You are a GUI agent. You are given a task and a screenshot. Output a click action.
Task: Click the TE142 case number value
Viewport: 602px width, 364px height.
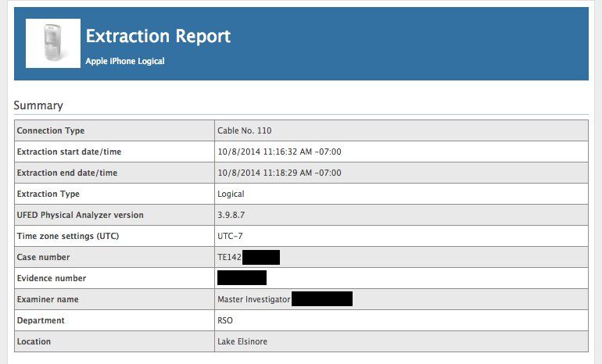(229, 257)
